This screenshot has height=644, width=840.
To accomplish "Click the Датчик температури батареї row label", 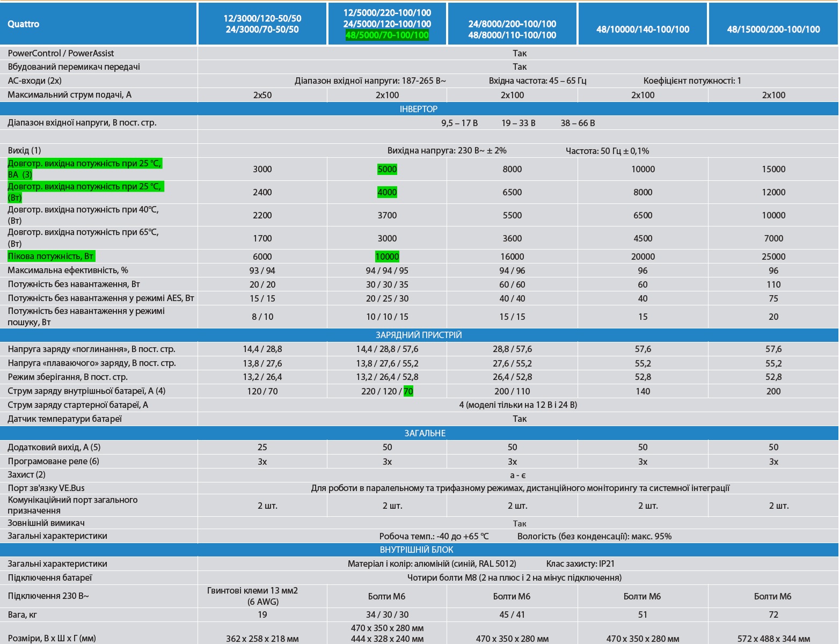I will coord(65,419).
